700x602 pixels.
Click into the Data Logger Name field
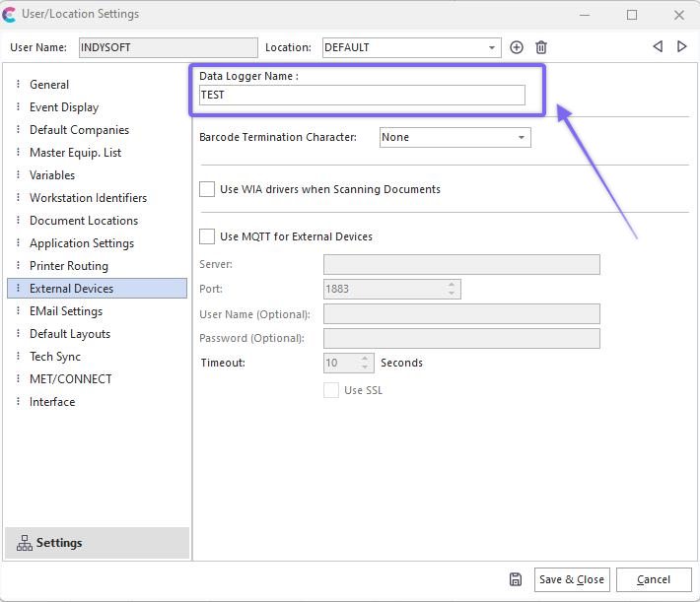pos(362,96)
